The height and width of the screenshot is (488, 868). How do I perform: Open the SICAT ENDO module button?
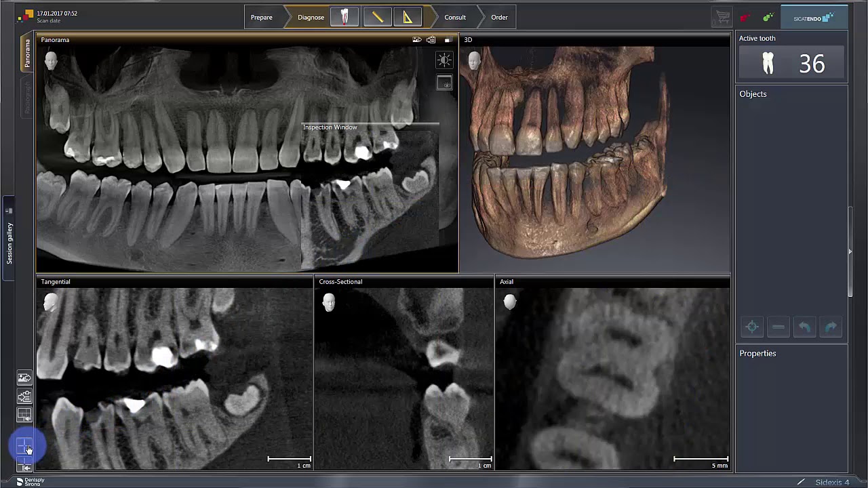pyautogui.click(x=814, y=18)
